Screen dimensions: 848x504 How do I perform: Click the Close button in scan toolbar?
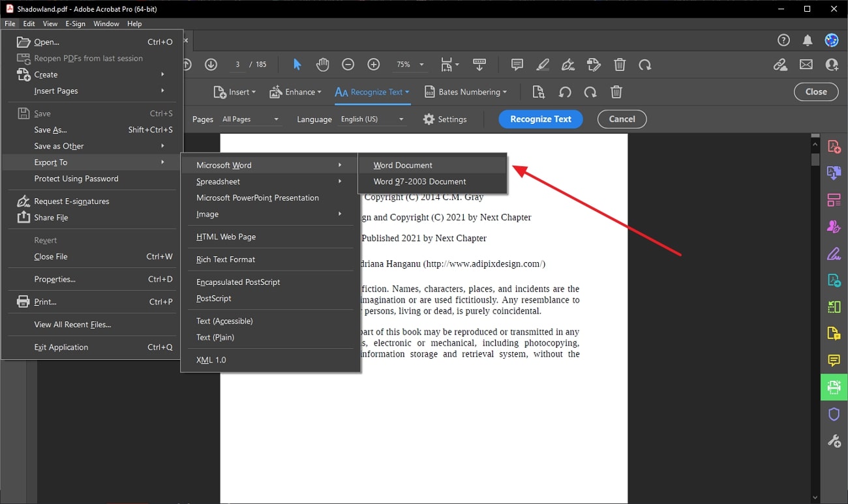coord(816,92)
